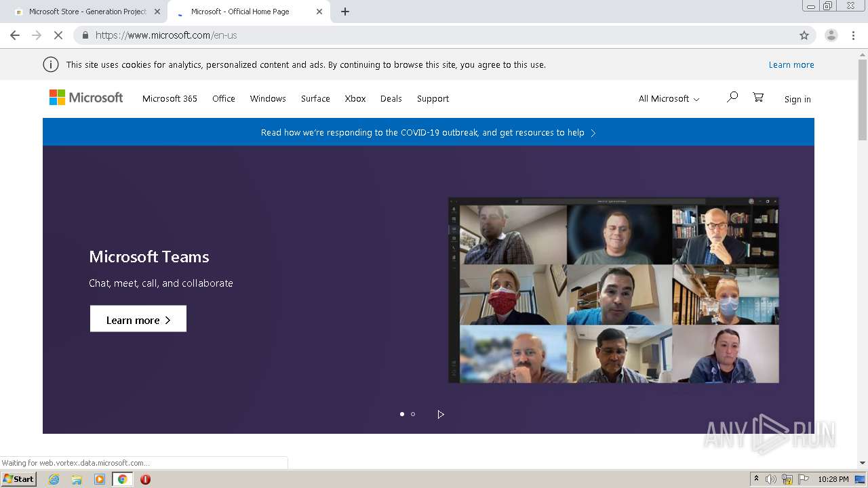Click the browser forward arrow

37,35
